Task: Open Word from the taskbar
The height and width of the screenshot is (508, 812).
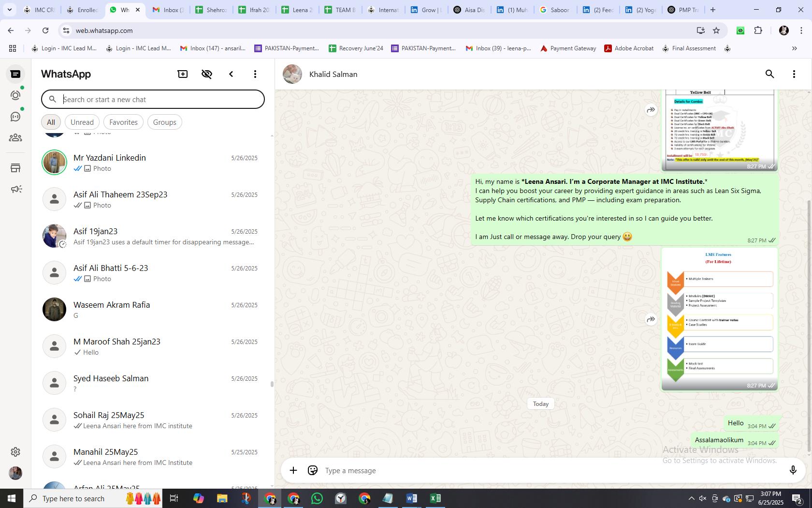Action: 411,498
